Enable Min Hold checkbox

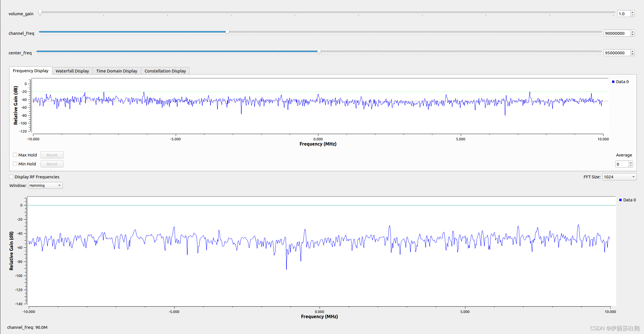tap(15, 164)
